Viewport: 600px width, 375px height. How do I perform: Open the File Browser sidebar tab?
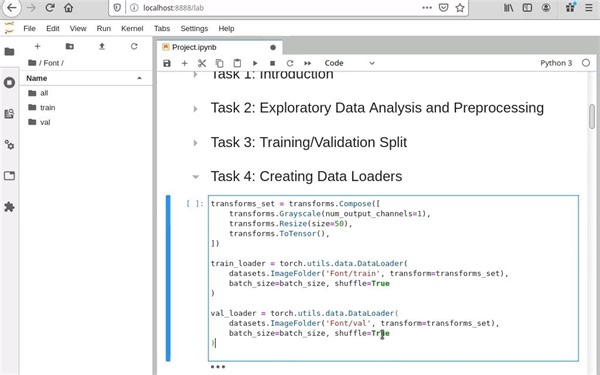(9, 51)
